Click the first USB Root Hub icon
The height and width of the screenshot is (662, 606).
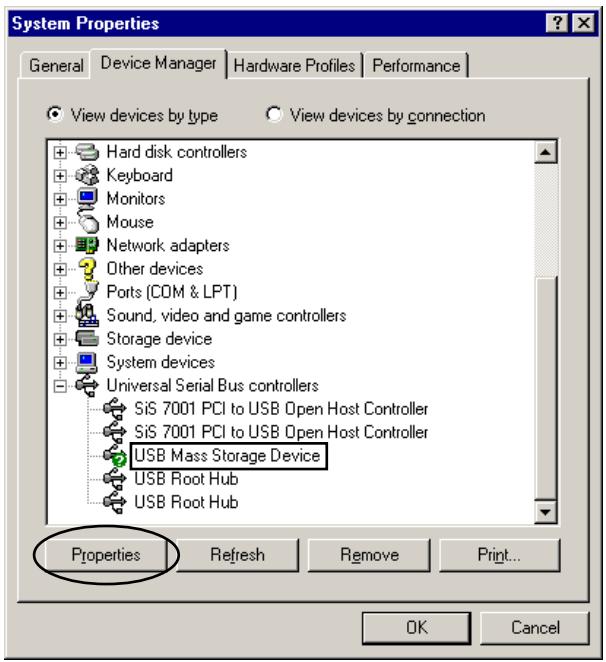click(115, 479)
